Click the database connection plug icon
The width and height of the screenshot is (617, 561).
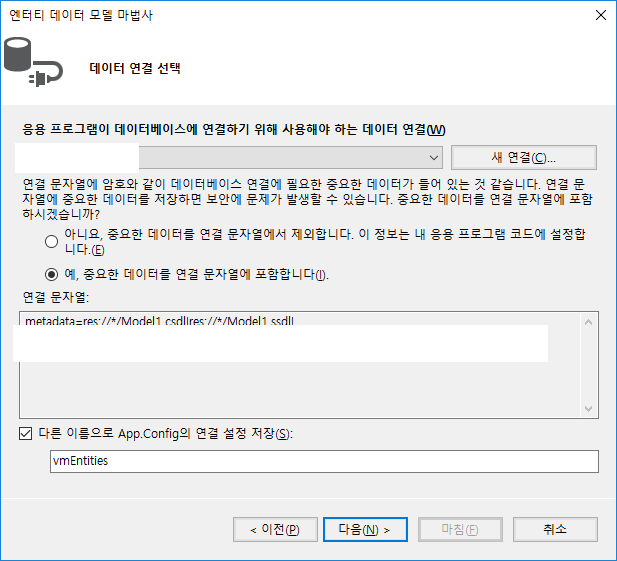click(33, 62)
